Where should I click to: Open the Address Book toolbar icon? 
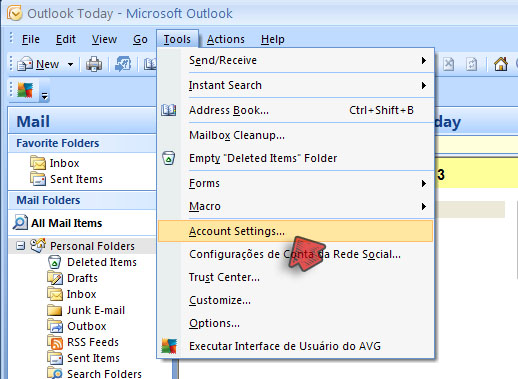point(150,64)
